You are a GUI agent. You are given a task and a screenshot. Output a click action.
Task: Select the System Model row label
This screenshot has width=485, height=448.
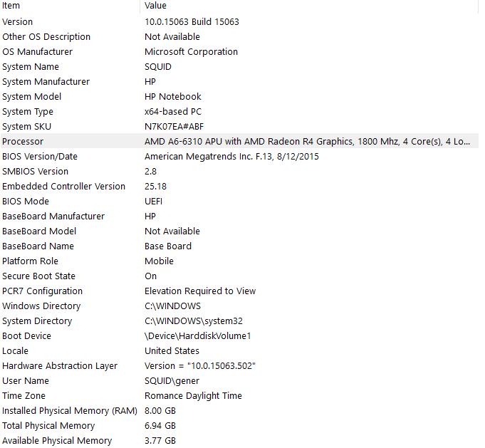(x=31, y=97)
